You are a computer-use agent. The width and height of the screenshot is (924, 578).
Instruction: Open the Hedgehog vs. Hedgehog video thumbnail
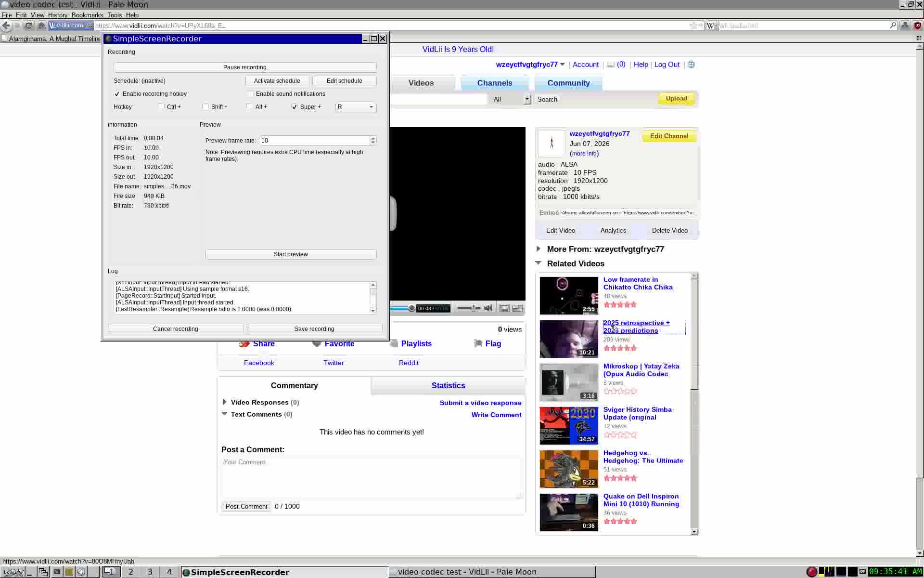coord(569,469)
